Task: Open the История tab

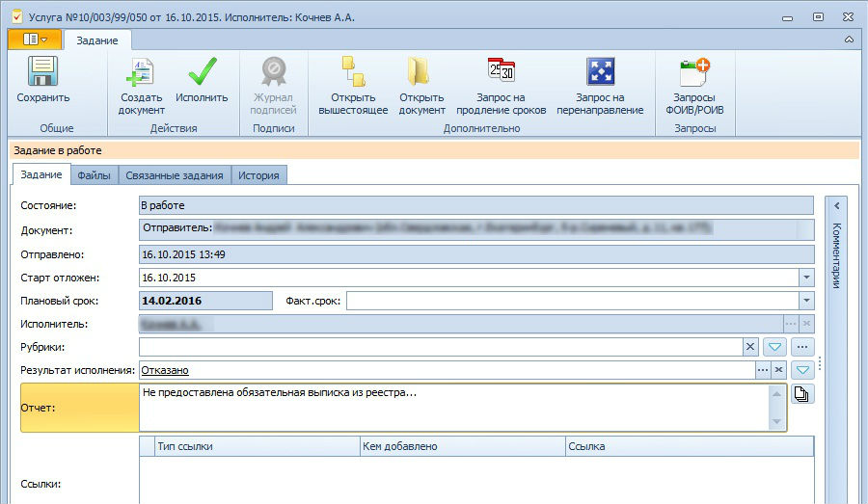Action: pos(258,175)
